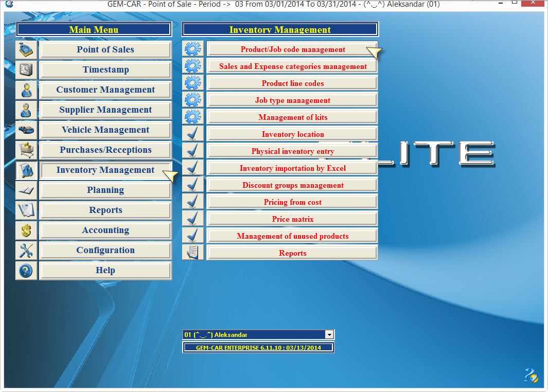
Task: Click the checkmark icon beside Inventory importation by Excel
Action: pos(193,168)
